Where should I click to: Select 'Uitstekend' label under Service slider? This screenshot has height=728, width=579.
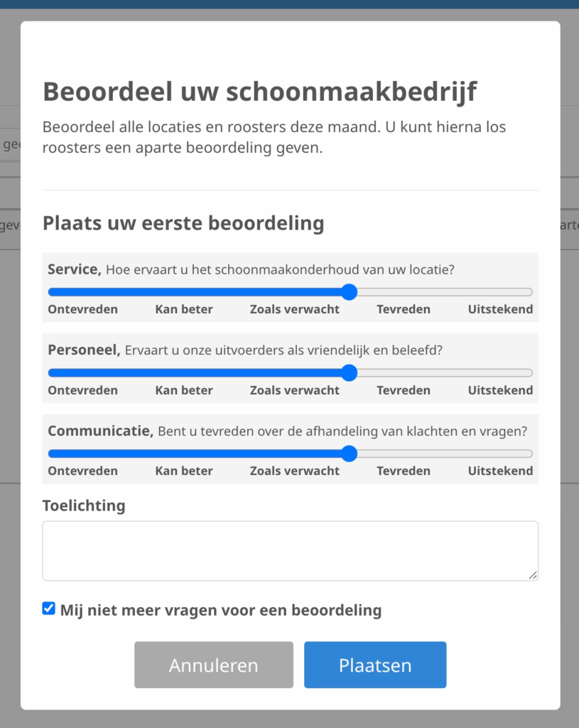[x=500, y=309]
